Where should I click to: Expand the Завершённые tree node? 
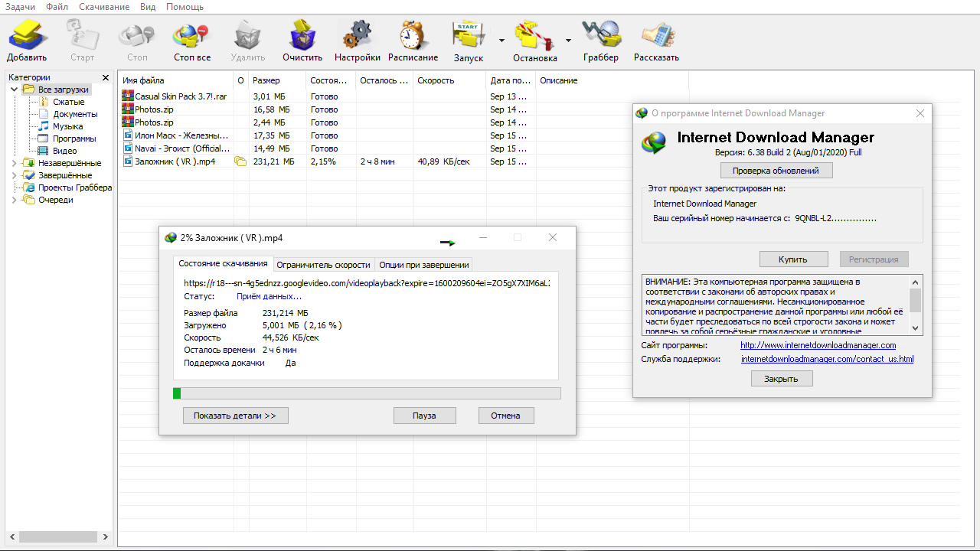[14, 175]
